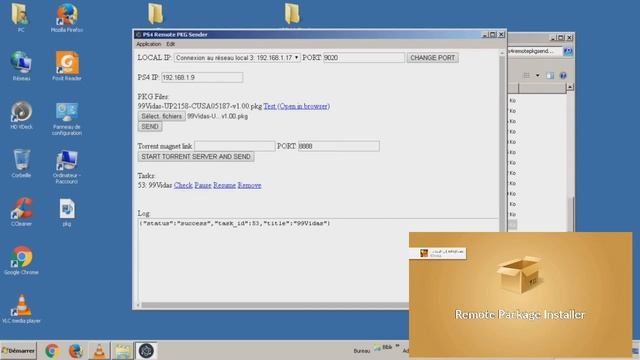Image resolution: width=640 pixels, height=360 pixels.
Task: Click the Sélect. fichiers button
Action: click(x=162, y=116)
